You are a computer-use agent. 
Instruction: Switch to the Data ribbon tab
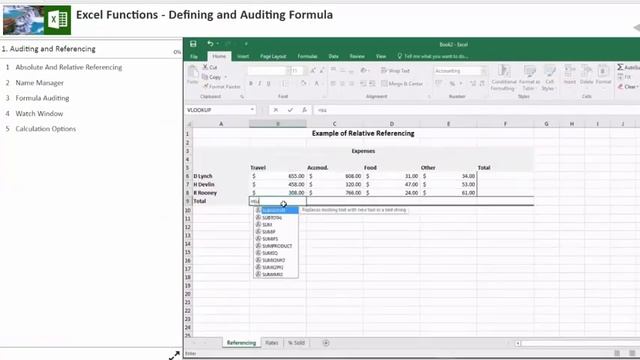(333, 56)
